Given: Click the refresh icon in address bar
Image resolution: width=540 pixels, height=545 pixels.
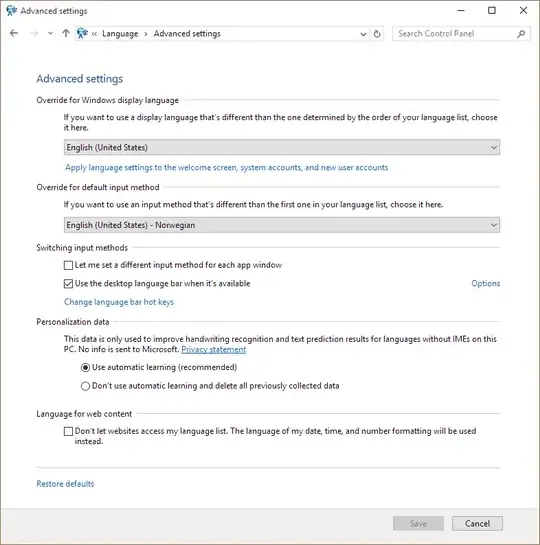Looking at the screenshot, I should (x=377, y=34).
